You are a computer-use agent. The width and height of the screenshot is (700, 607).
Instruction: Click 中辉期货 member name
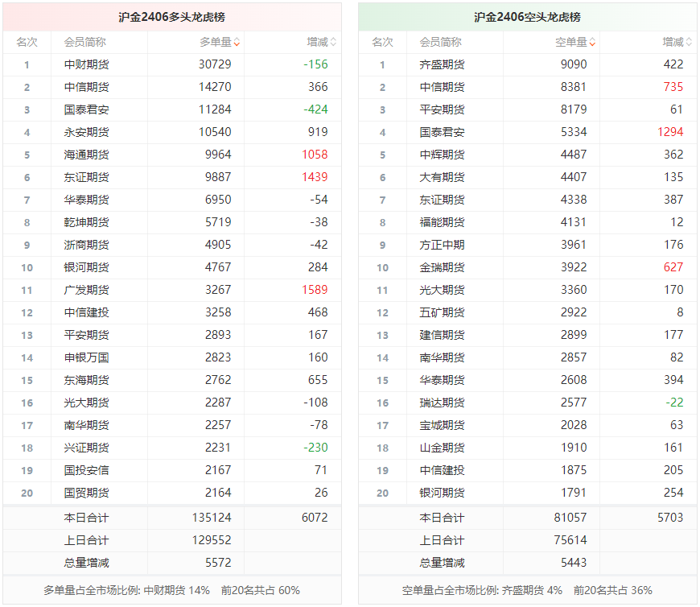coord(442,155)
